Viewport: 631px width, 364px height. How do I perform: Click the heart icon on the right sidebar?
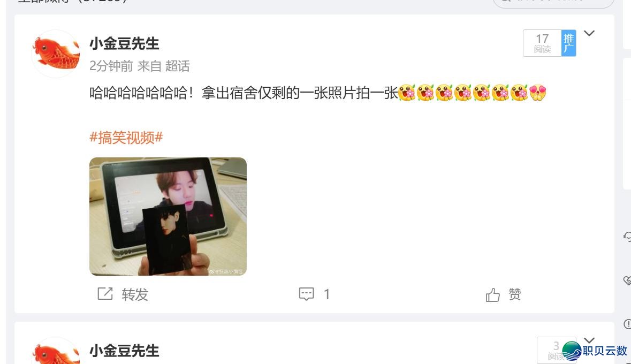627,280
